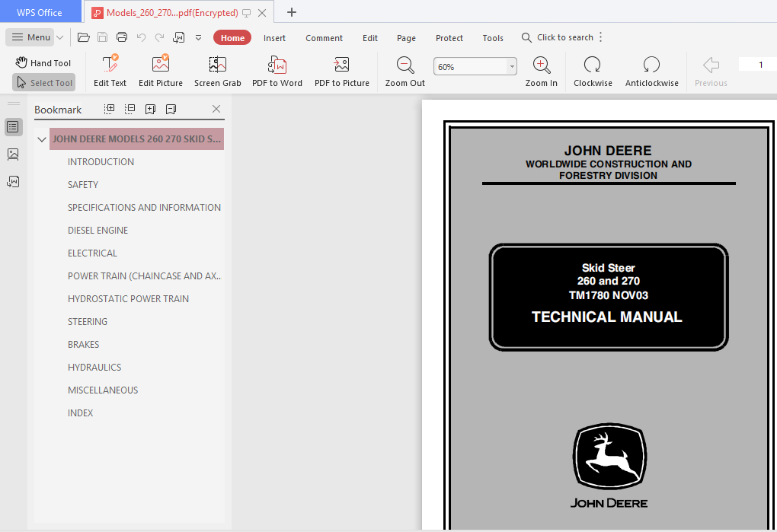The image size is (777, 532).
Task: Open HYDROSTATIC POWER TRAIN bookmark
Action: 128,298
